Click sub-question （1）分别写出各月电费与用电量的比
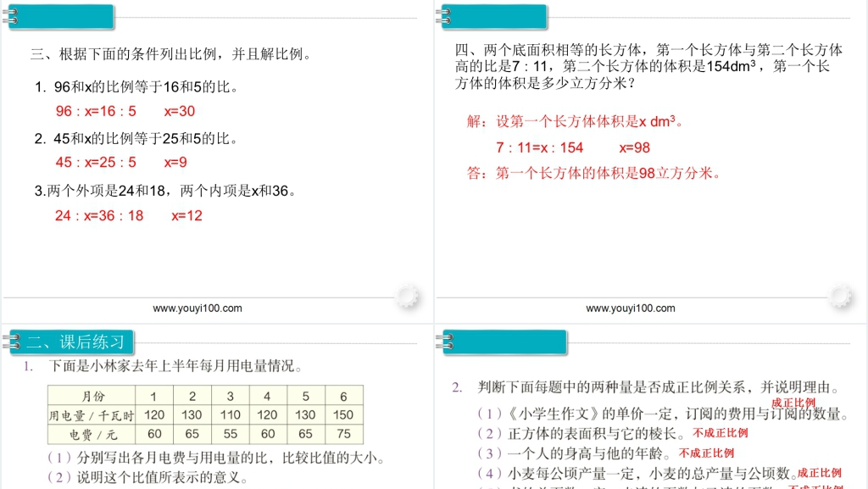This screenshot has width=868, height=489. coord(216,458)
